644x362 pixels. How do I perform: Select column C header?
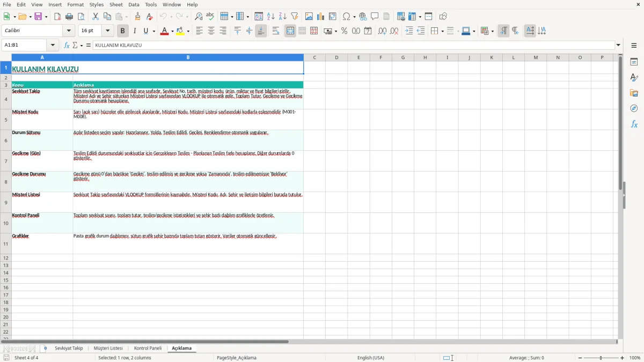pyautogui.click(x=314, y=57)
